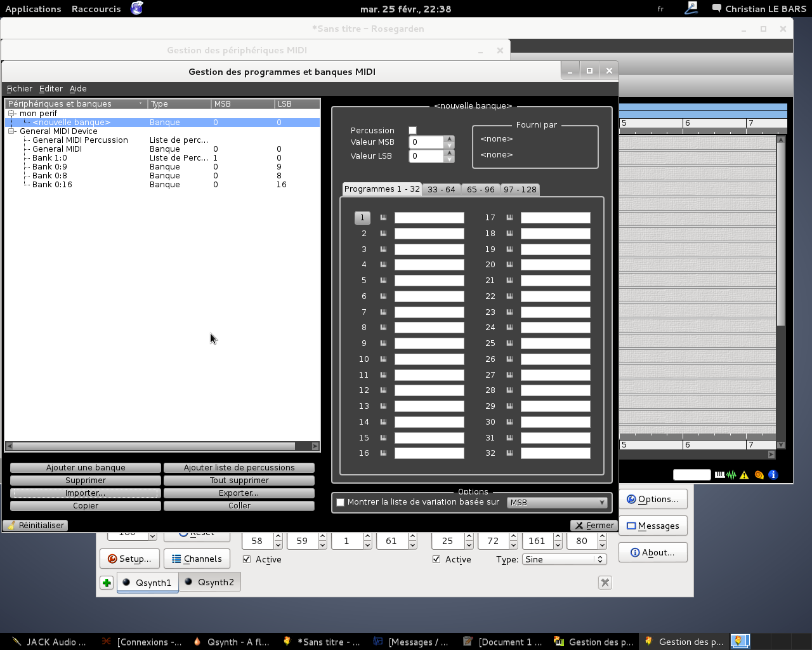The width and height of the screenshot is (812, 650).
Task: Uncheck the Active checkbox next to Type
Action: tap(436, 559)
